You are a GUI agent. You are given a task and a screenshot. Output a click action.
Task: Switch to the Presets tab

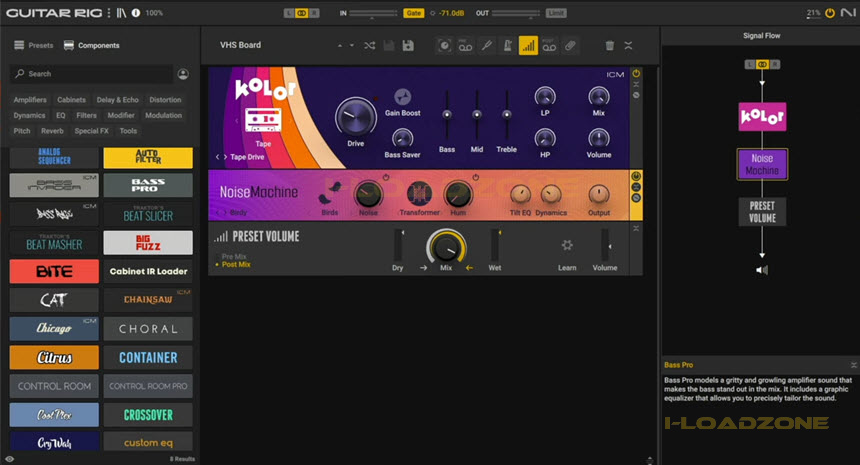34,45
